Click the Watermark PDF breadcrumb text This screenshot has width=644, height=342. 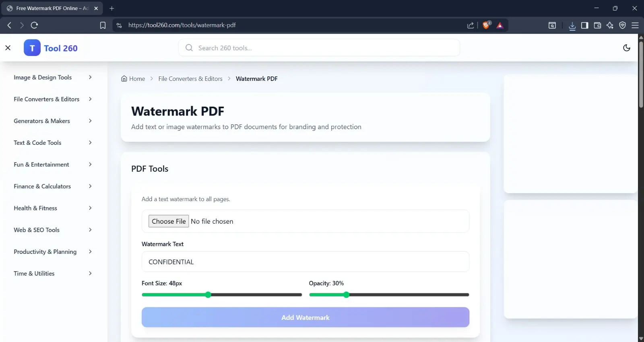coord(256,78)
